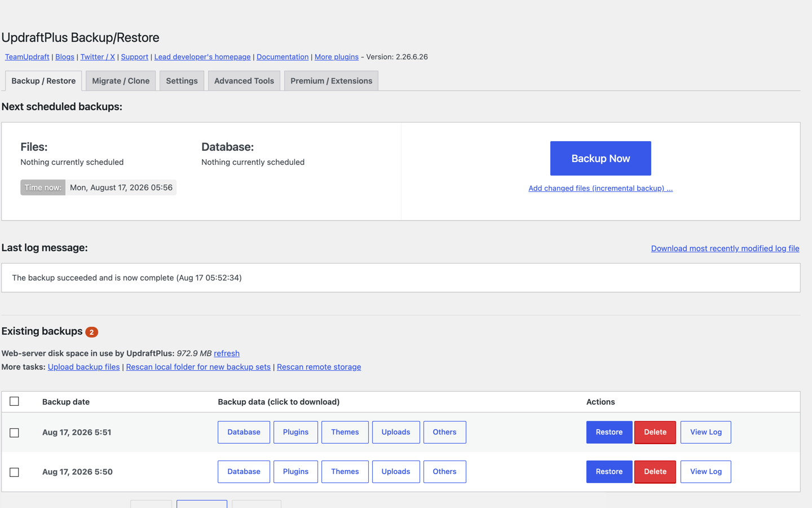
Task: View Log for the 5:51 backup
Action: click(x=706, y=432)
